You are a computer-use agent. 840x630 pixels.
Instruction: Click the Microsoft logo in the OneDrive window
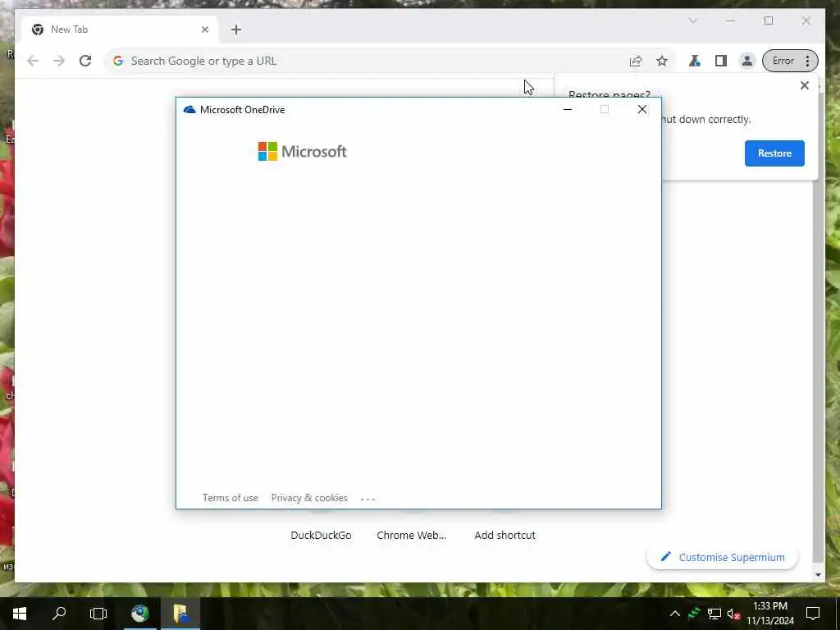(302, 152)
